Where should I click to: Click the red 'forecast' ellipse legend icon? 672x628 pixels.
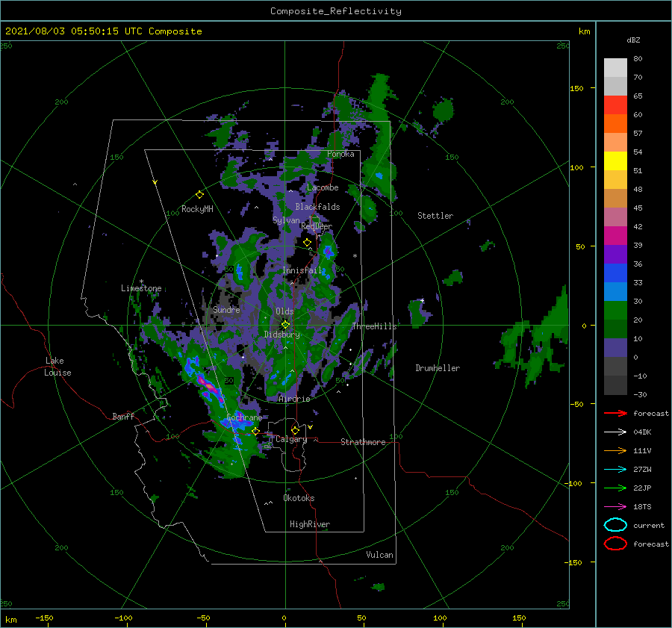tap(615, 544)
